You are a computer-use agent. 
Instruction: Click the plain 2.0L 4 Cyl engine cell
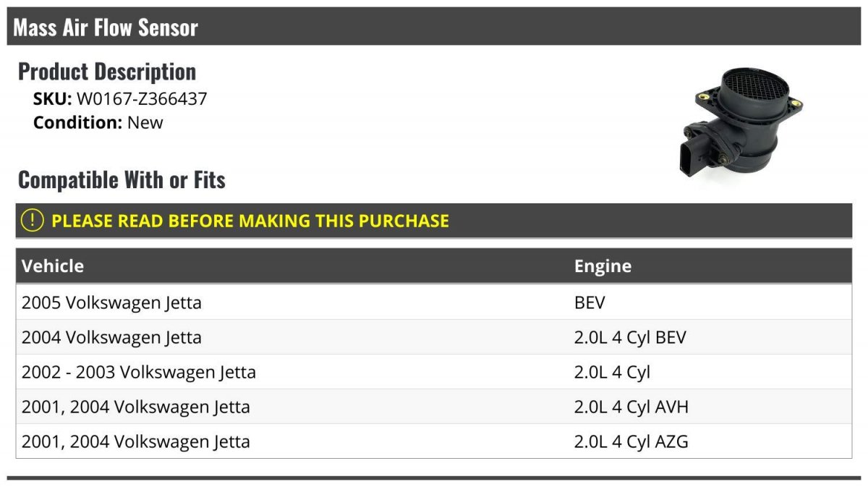[x=612, y=372]
